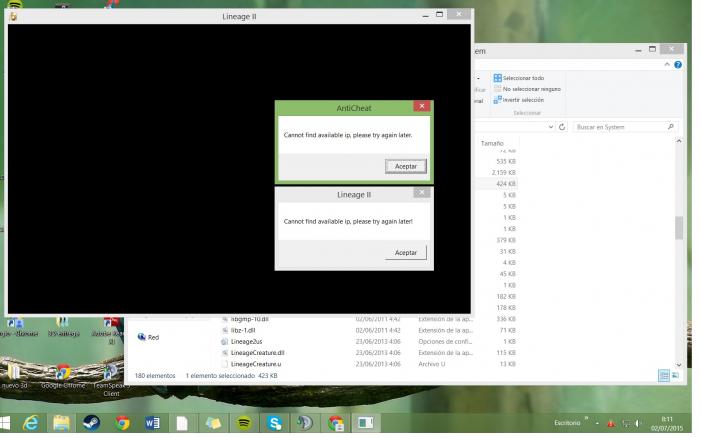Open Explorer help blue question icon

(x=678, y=65)
